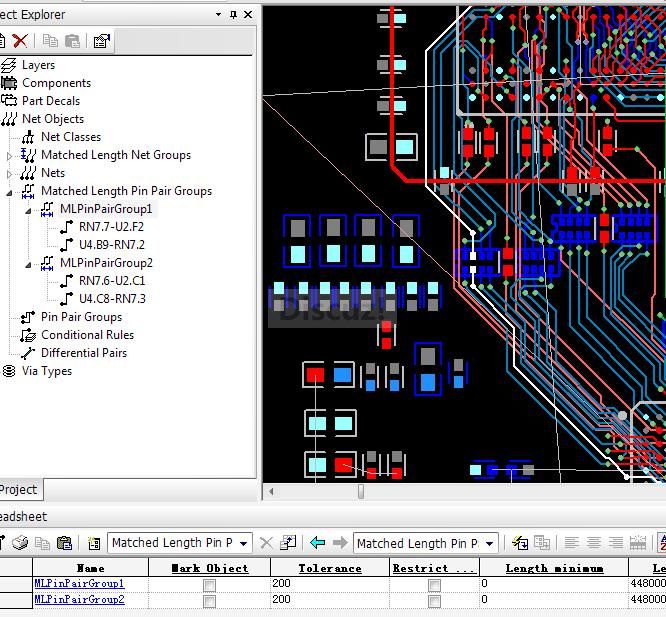Click Tolerance cell value for MLPinPairGroup2
The image size is (666, 617).
pyautogui.click(x=329, y=600)
